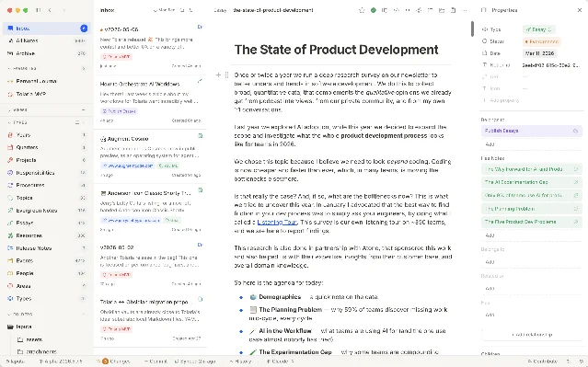Click the Events type icon
This screenshot has height=367, width=588.
(10, 260)
